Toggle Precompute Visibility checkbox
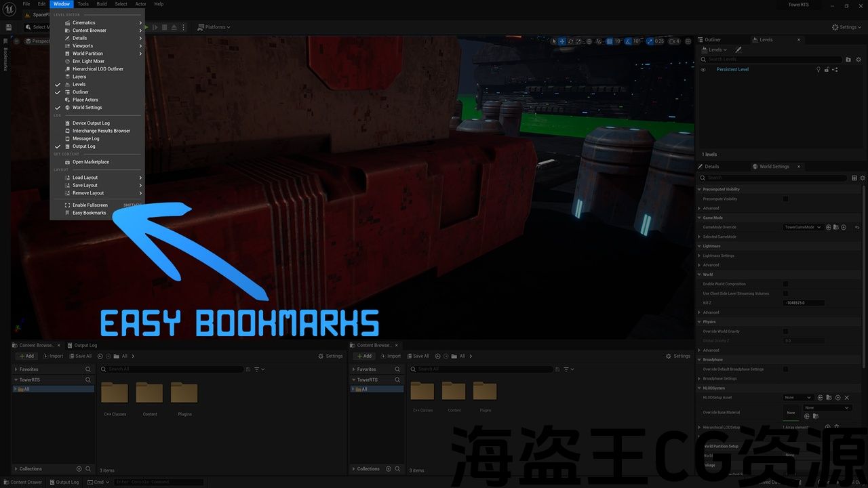 pyautogui.click(x=785, y=199)
